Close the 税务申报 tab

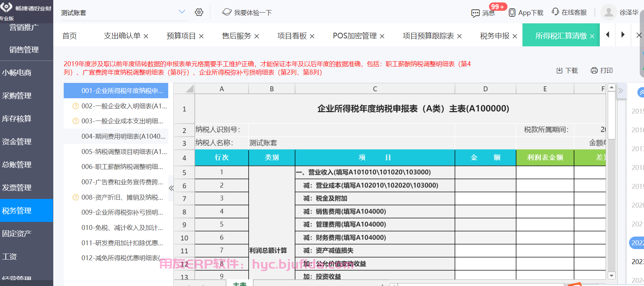pyautogui.click(x=515, y=36)
